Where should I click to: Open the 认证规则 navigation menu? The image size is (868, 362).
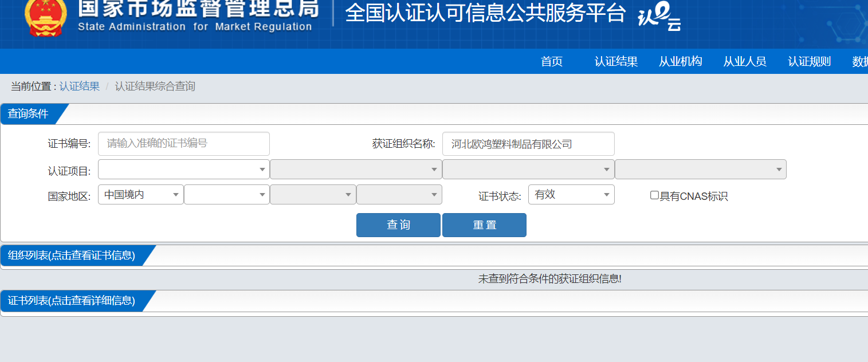809,62
